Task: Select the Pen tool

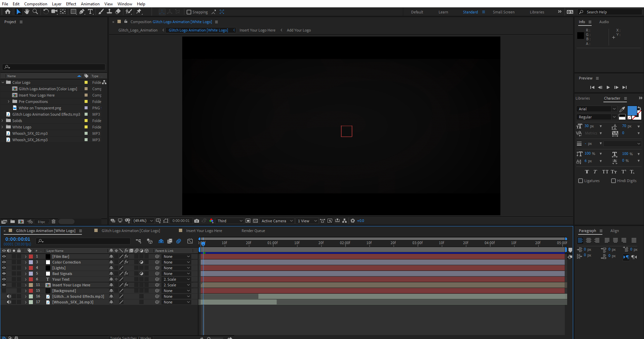Action: [x=82, y=12]
